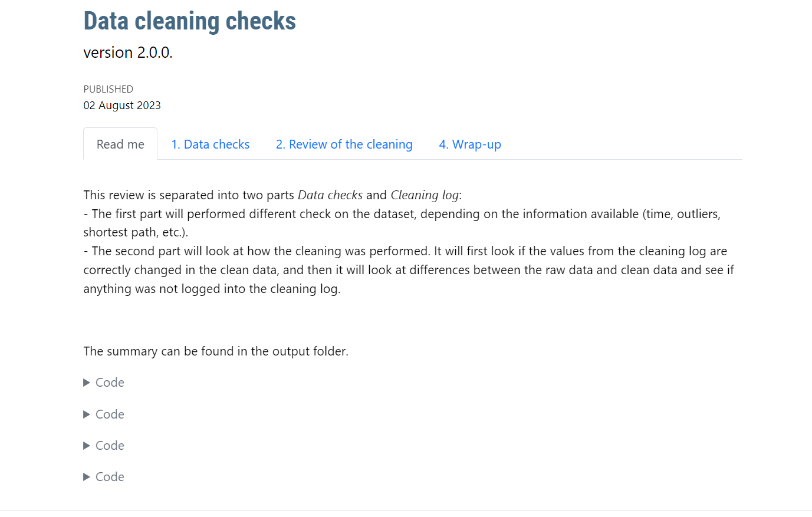Click the output folder summary sentence

click(x=216, y=351)
